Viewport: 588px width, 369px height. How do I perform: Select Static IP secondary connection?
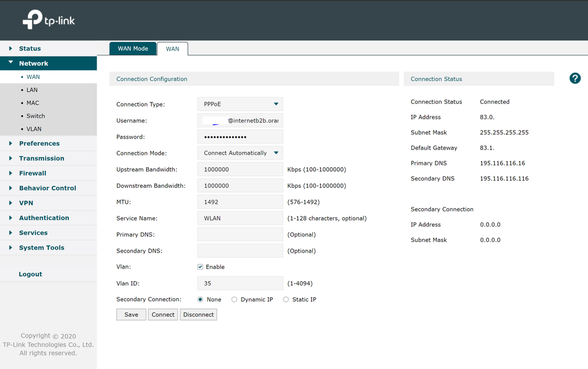[x=286, y=300]
